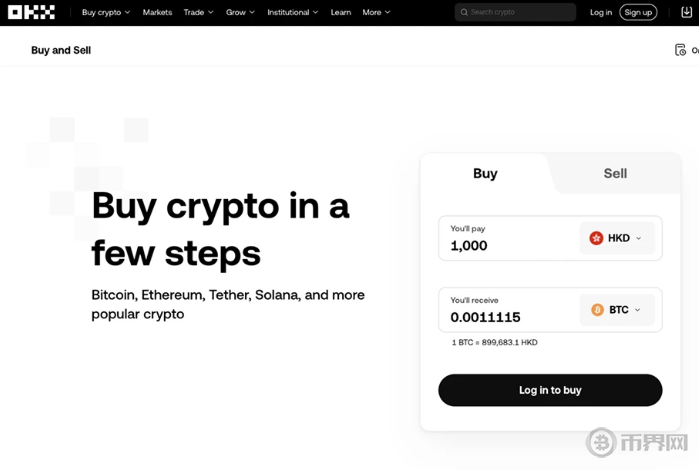
Task: Expand the More menu
Action: pos(376,12)
